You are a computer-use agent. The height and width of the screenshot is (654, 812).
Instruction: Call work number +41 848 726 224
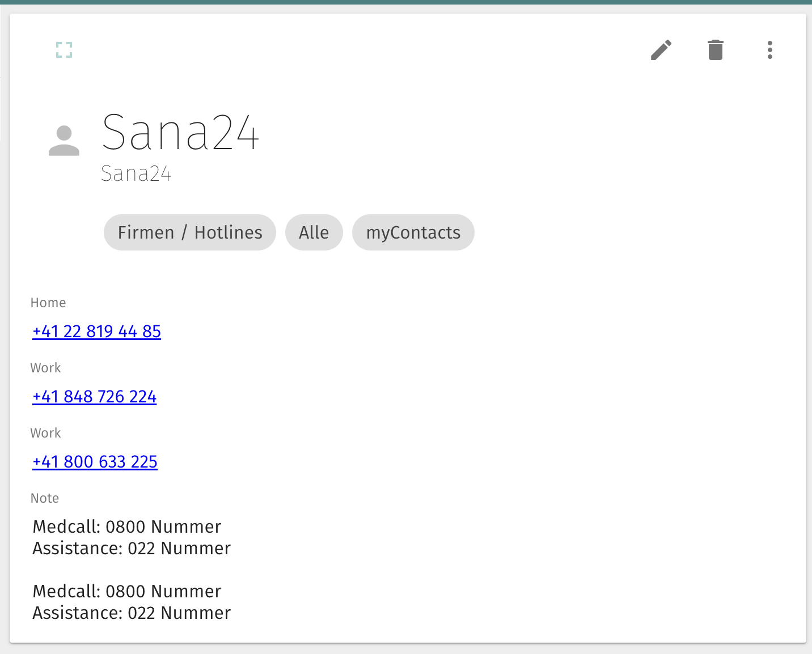(x=94, y=397)
